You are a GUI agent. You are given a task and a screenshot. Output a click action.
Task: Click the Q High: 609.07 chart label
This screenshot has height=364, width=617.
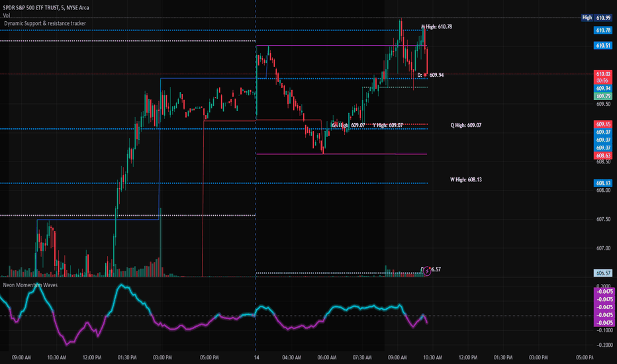tap(466, 125)
